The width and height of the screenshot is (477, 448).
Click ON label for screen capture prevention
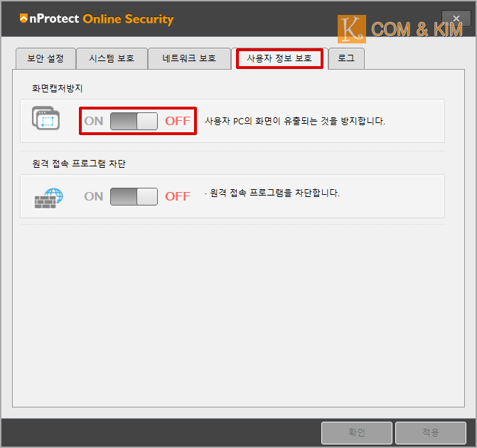(94, 121)
